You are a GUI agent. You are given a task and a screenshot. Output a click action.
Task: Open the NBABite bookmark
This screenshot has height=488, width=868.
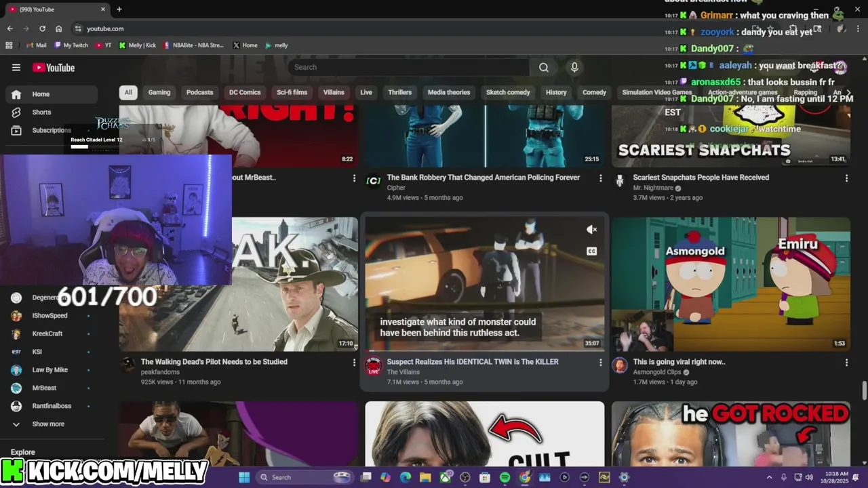coord(193,45)
